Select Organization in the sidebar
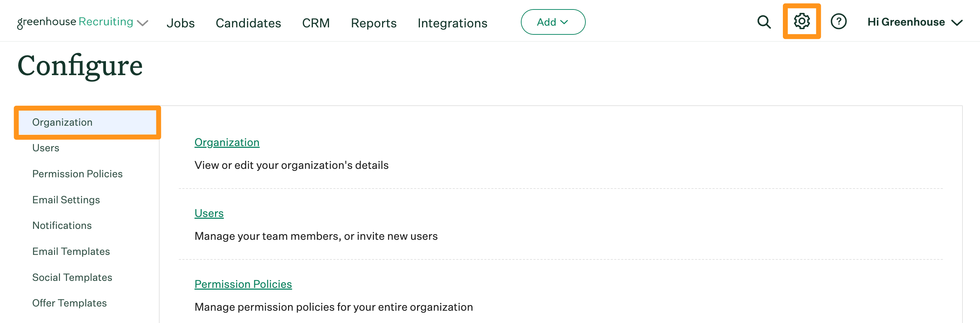 [62, 122]
